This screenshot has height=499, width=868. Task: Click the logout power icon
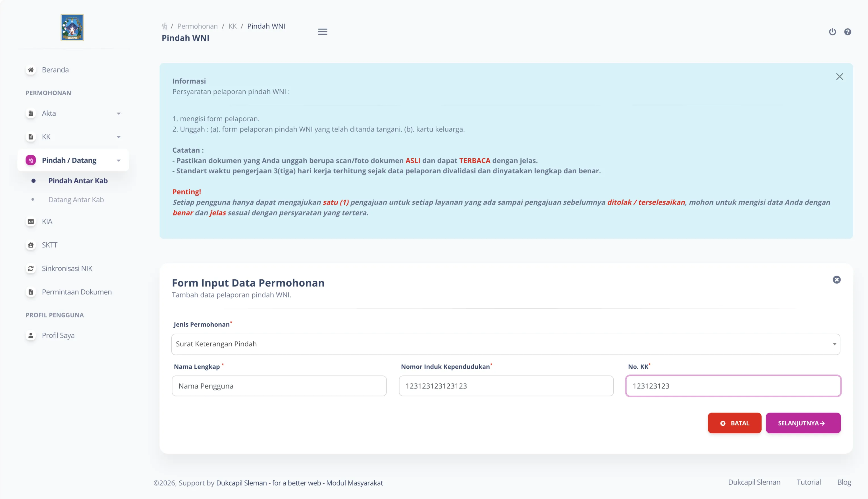pos(832,32)
